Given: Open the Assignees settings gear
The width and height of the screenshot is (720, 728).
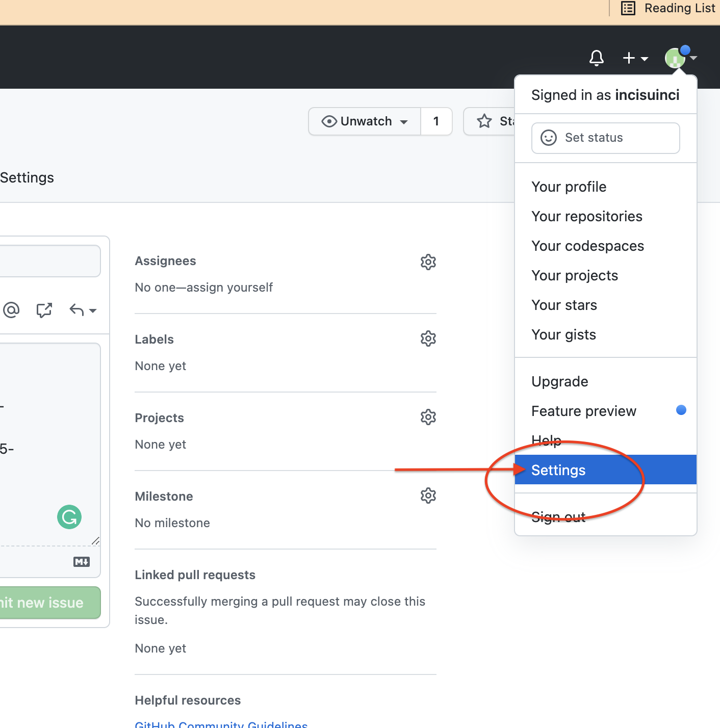Looking at the screenshot, I should (x=428, y=262).
